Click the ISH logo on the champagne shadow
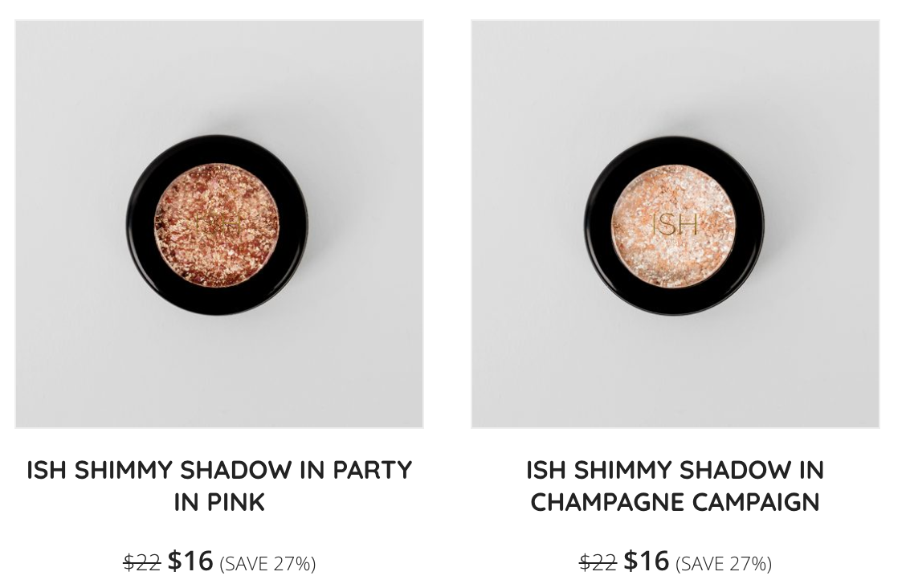 tap(675, 224)
